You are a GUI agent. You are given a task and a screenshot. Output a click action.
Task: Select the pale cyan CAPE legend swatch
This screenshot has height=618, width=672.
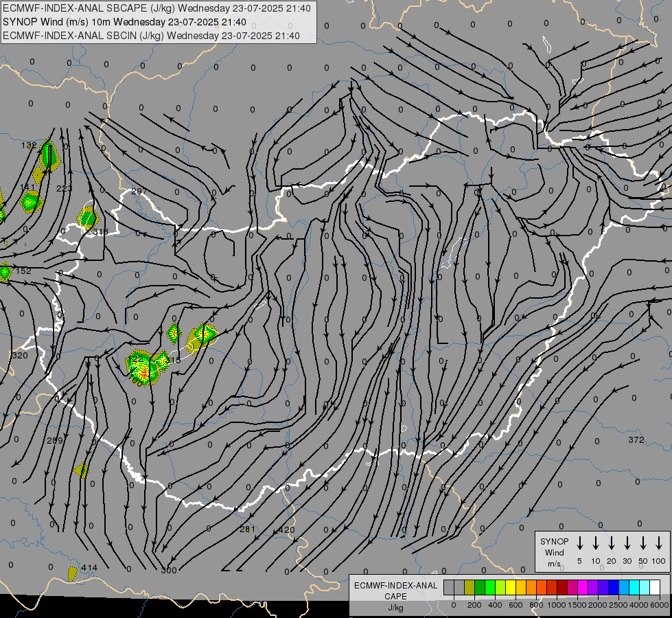point(644,587)
